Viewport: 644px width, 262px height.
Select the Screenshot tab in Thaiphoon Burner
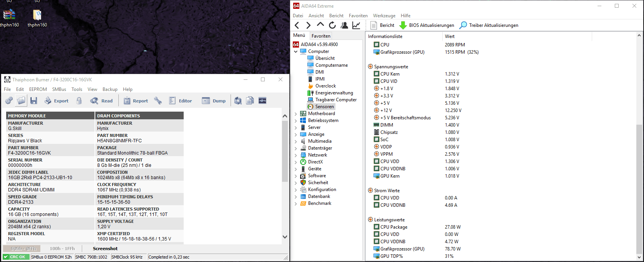tap(105, 249)
